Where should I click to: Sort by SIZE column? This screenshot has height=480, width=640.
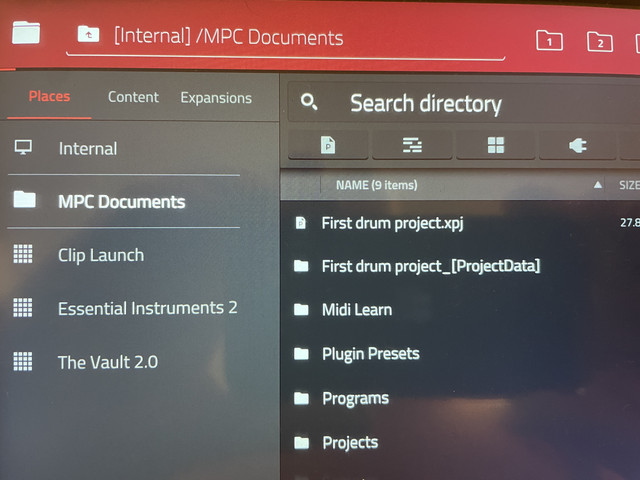tap(629, 185)
